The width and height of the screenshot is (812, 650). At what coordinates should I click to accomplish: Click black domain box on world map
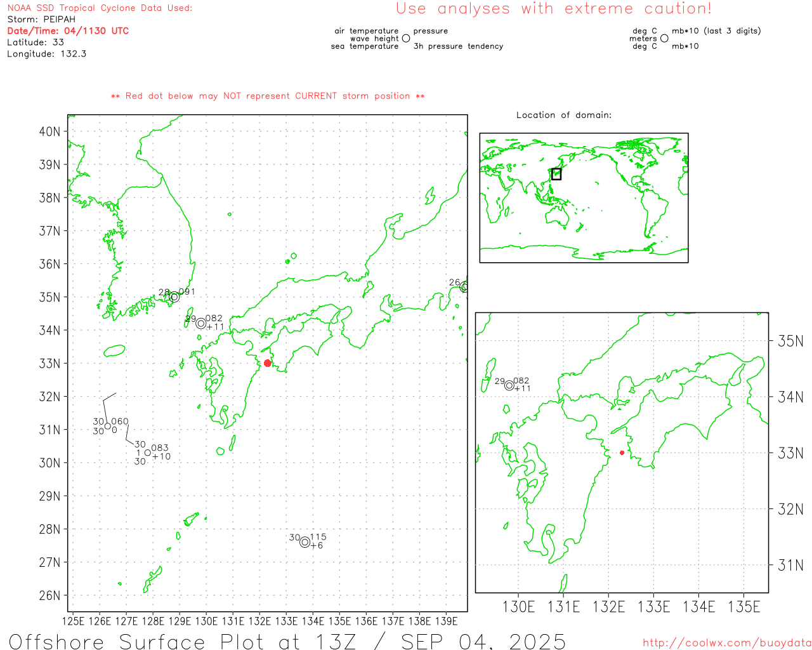[556, 174]
